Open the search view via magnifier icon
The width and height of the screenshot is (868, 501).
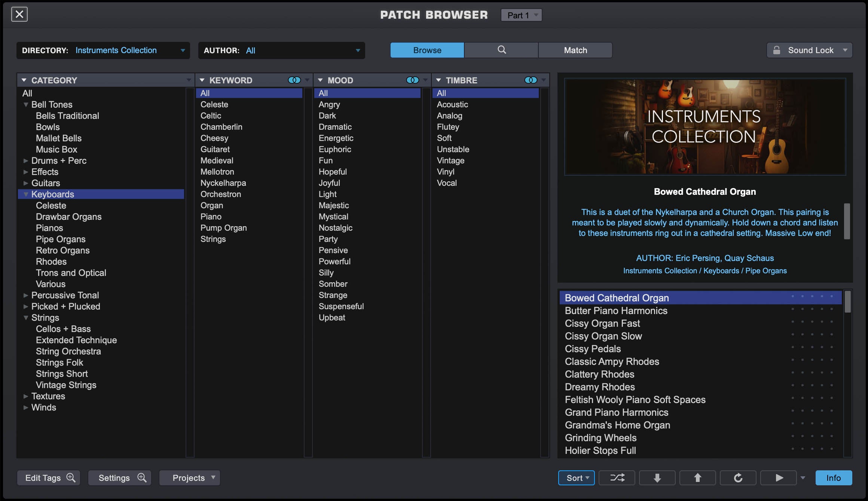[501, 50]
